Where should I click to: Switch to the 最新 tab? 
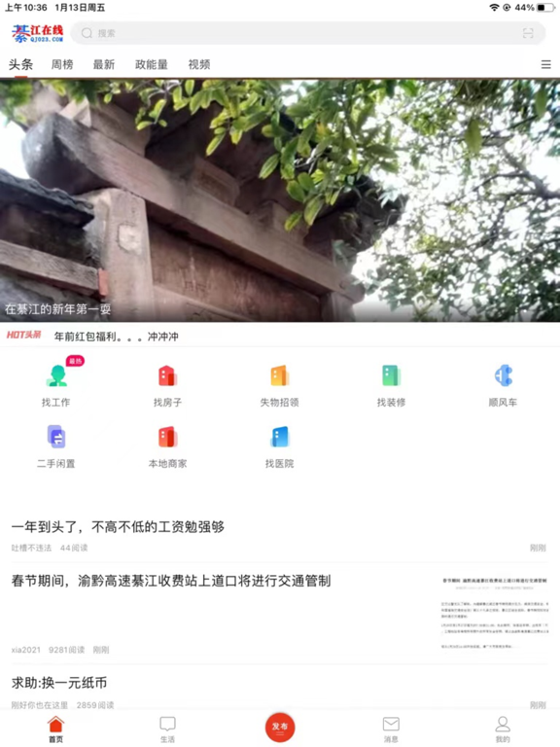[x=104, y=65]
